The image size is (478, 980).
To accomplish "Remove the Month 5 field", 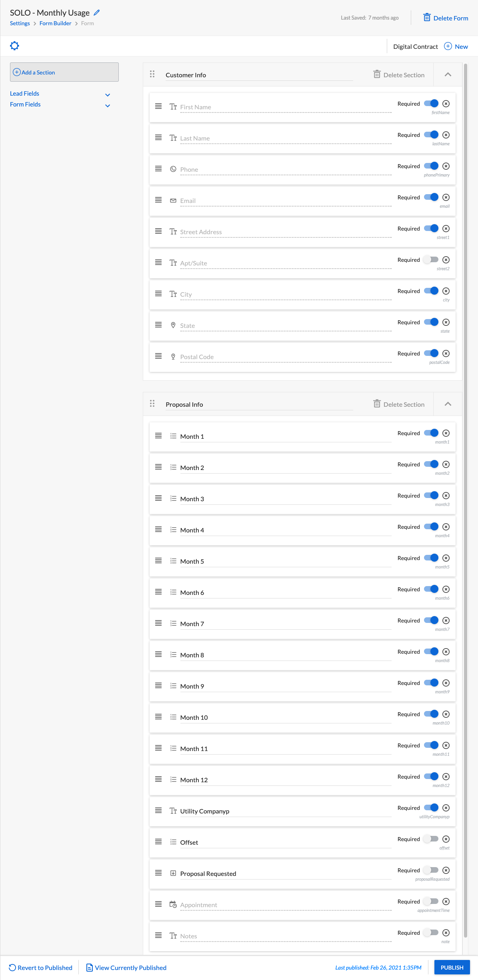I will point(446,558).
